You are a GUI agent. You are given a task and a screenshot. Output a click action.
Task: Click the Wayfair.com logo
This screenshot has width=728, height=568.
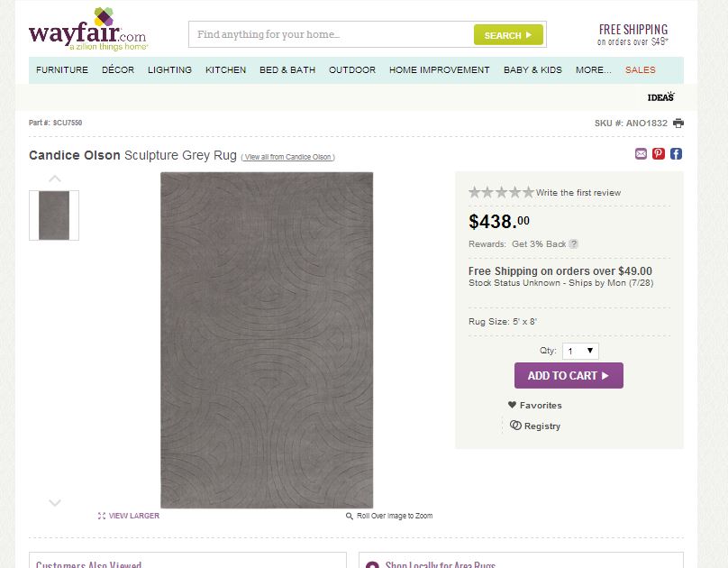(88, 30)
